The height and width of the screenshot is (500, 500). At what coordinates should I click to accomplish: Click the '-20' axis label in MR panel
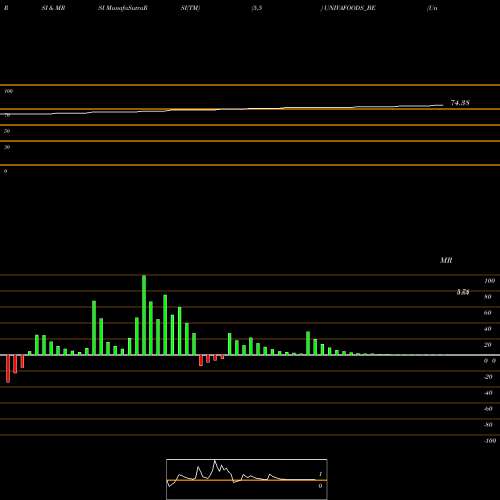point(488,377)
